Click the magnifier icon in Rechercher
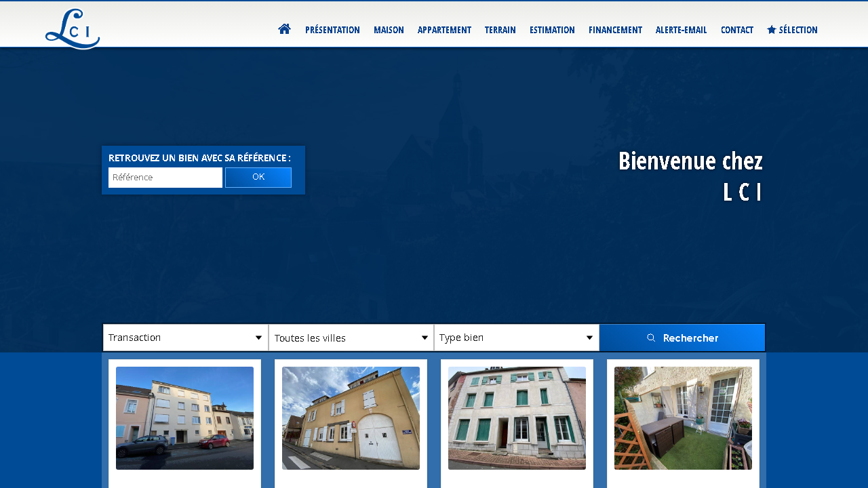Viewport: 868px width, 488px height. click(651, 338)
